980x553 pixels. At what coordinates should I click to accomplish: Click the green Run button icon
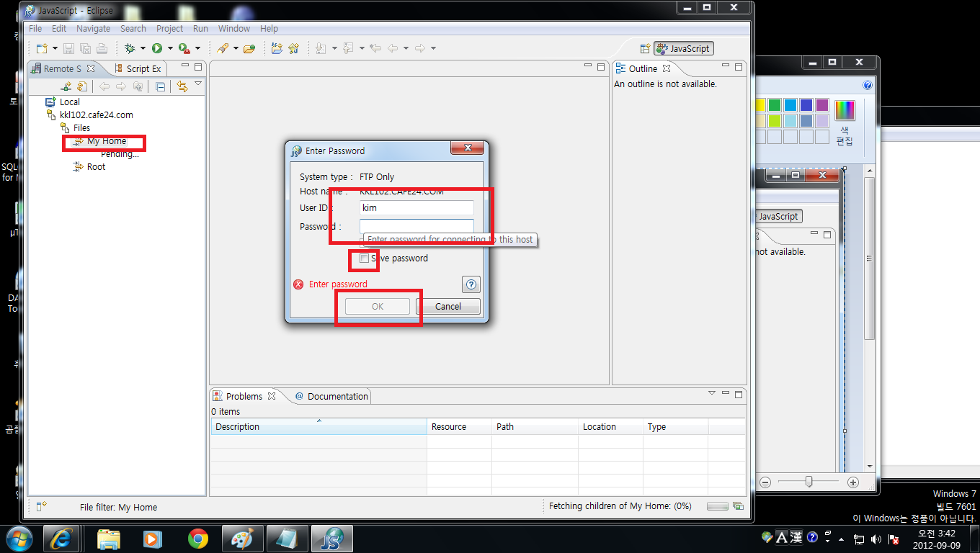157,48
